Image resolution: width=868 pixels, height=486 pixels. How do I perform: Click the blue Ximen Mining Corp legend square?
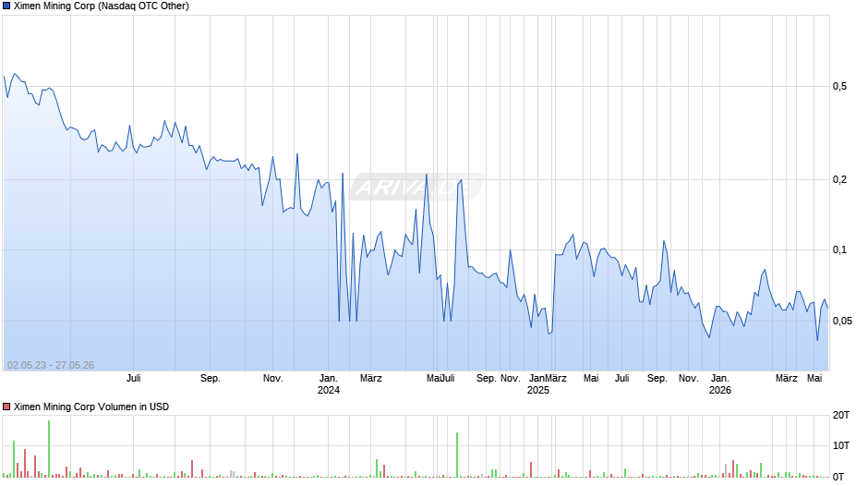click(6, 6)
